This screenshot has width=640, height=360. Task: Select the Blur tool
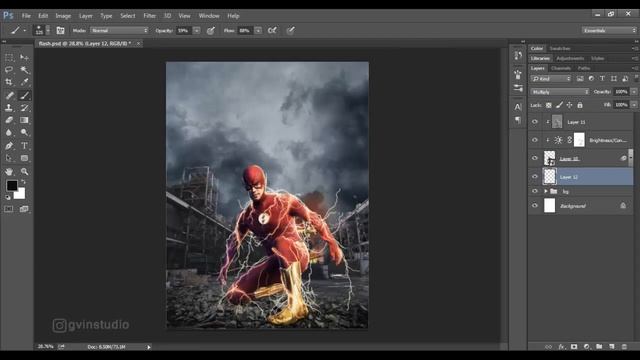tap(9, 132)
